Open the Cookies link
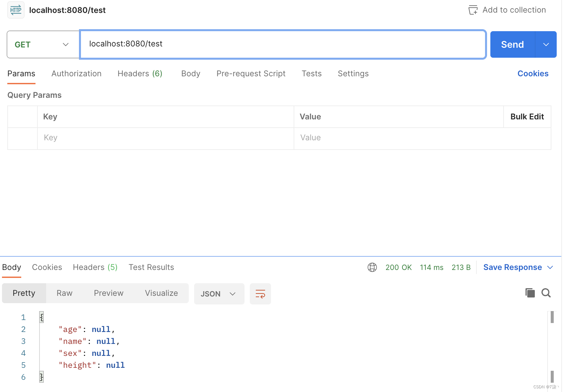 click(x=533, y=74)
